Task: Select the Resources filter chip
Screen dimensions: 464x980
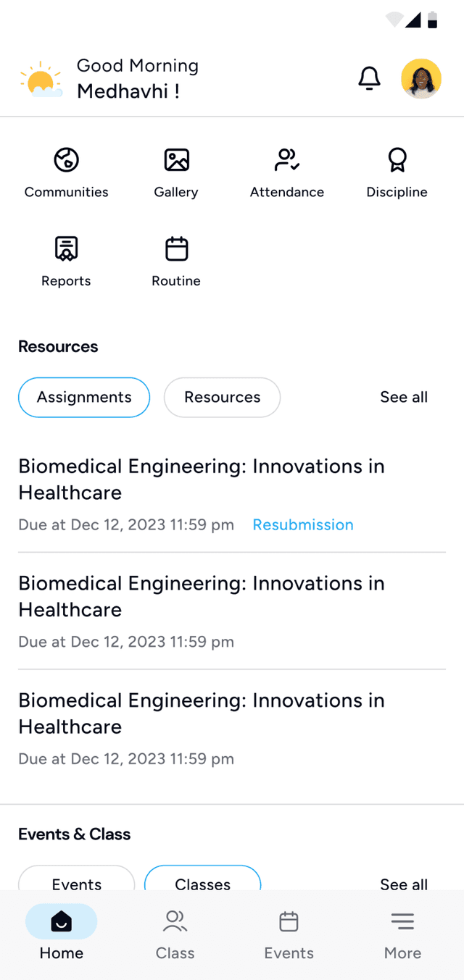Action: click(x=222, y=397)
